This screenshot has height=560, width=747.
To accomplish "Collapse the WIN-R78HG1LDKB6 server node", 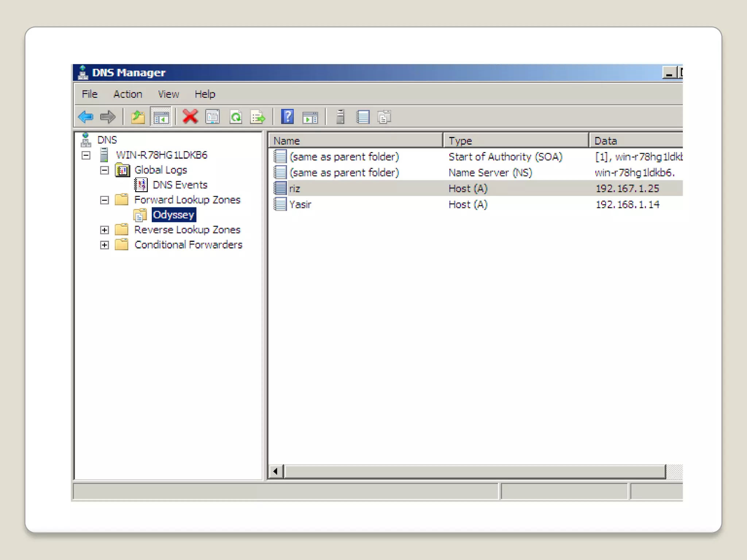I will coord(86,156).
